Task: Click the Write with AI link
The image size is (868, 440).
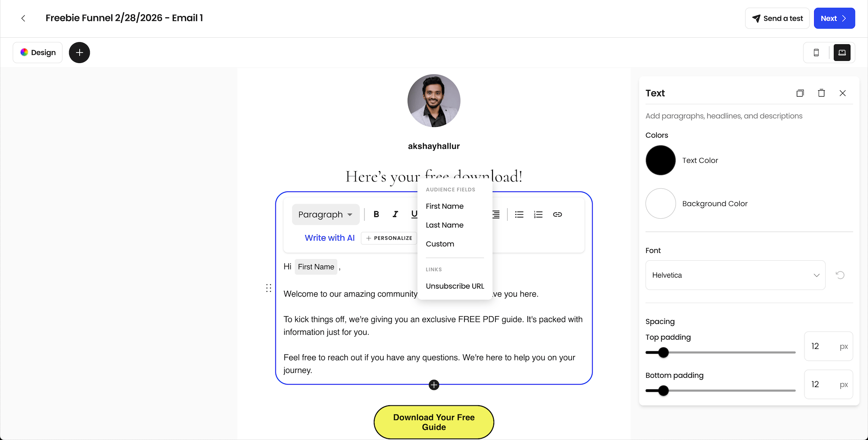Action: [x=329, y=238]
